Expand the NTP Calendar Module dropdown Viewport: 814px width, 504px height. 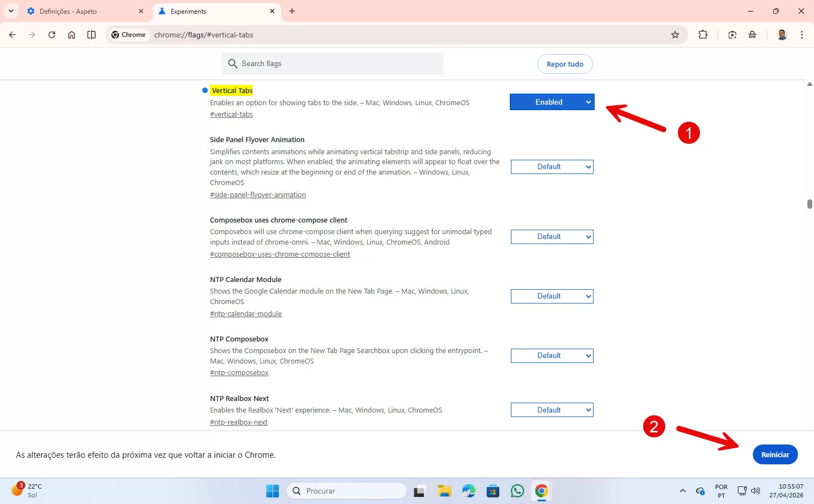[552, 296]
